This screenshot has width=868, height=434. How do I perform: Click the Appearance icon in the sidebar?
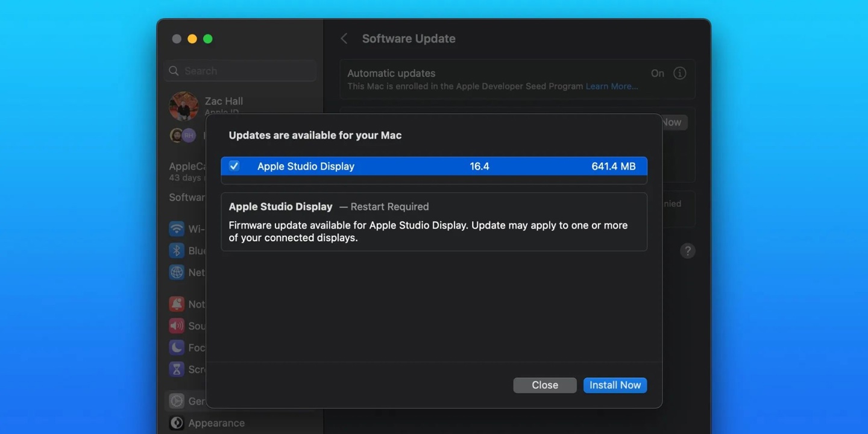tap(177, 423)
